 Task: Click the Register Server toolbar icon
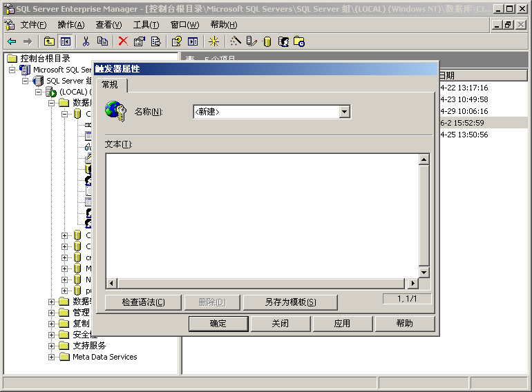tap(251, 41)
